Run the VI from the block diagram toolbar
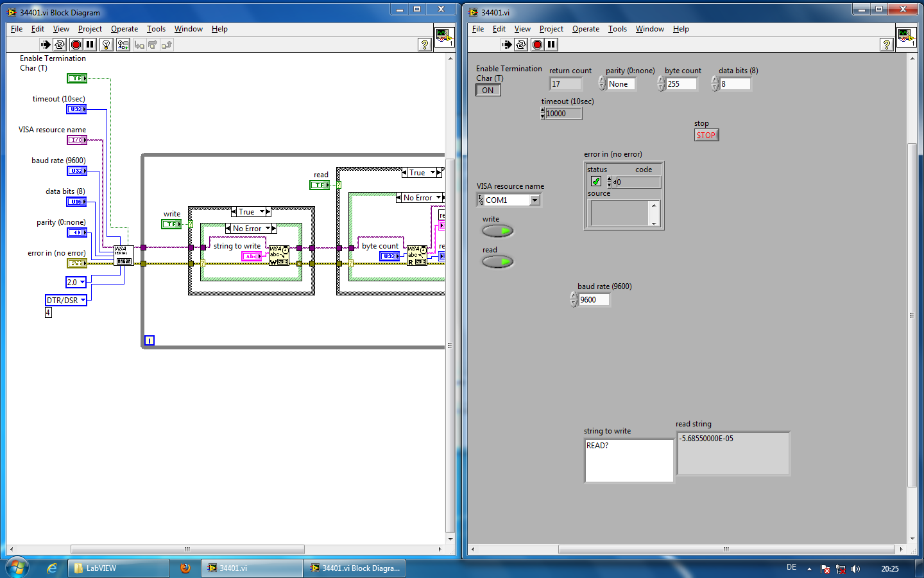The height and width of the screenshot is (578, 924). point(45,44)
